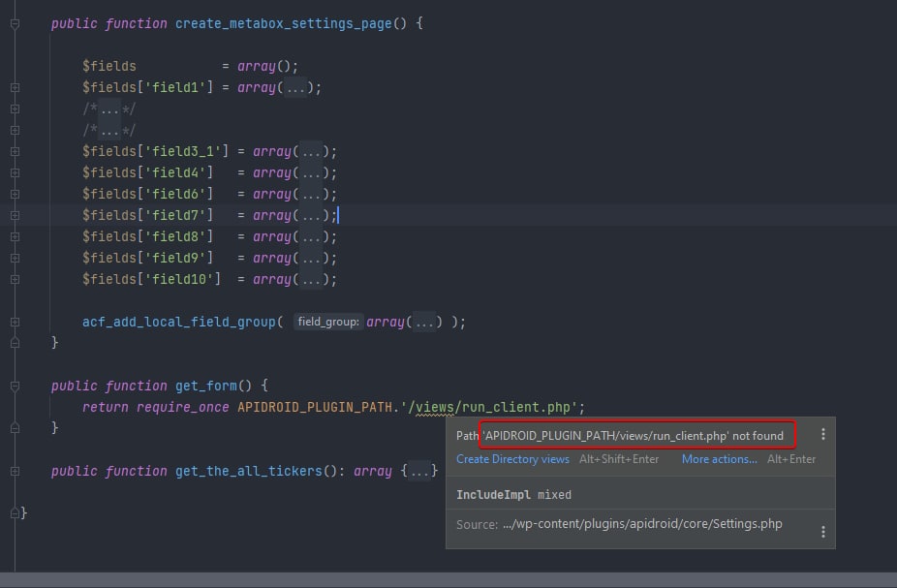Expand folded get_the_all_tickers function
Viewport: 897px width, 588px height.
coord(15,472)
